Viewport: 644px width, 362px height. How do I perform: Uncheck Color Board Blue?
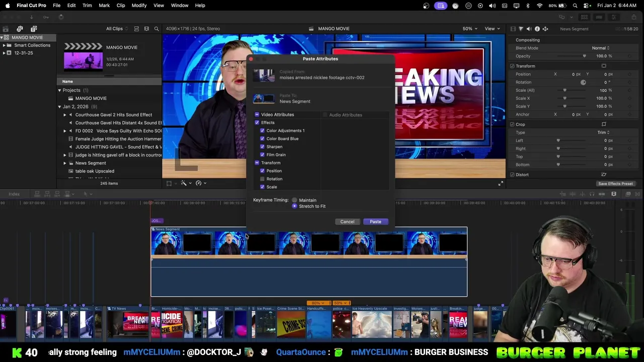point(262,139)
